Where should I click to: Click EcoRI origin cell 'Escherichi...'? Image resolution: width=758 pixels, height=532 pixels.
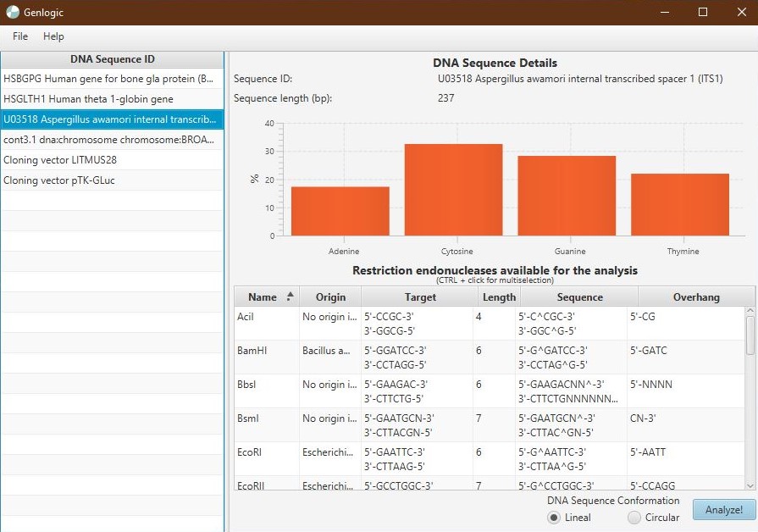tap(330, 459)
